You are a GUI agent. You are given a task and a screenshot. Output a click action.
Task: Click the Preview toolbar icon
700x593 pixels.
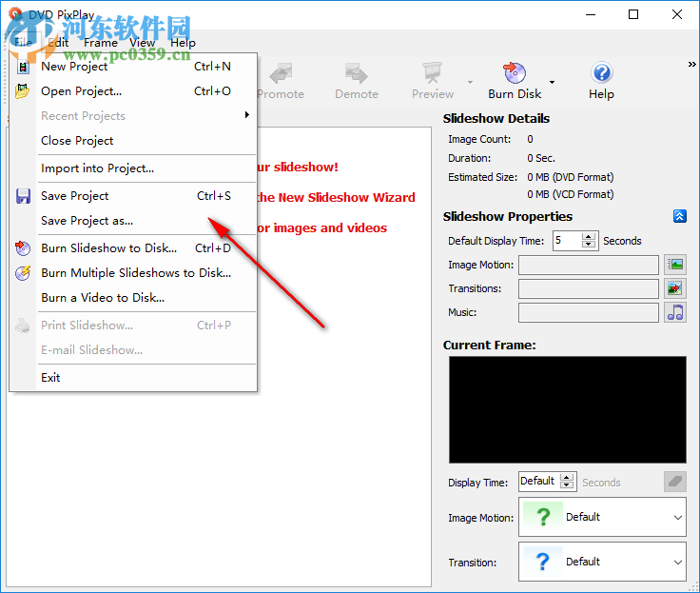[433, 73]
